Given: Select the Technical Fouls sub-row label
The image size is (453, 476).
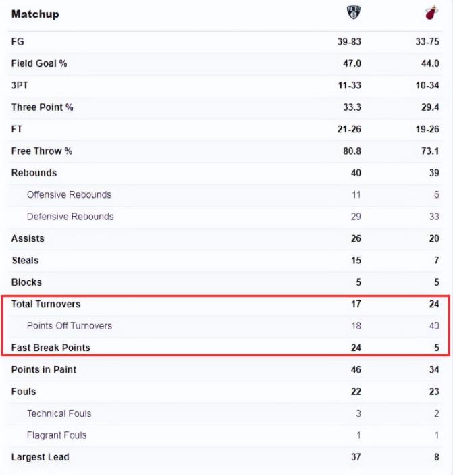Looking at the screenshot, I should pyautogui.click(x=59, y=413).
